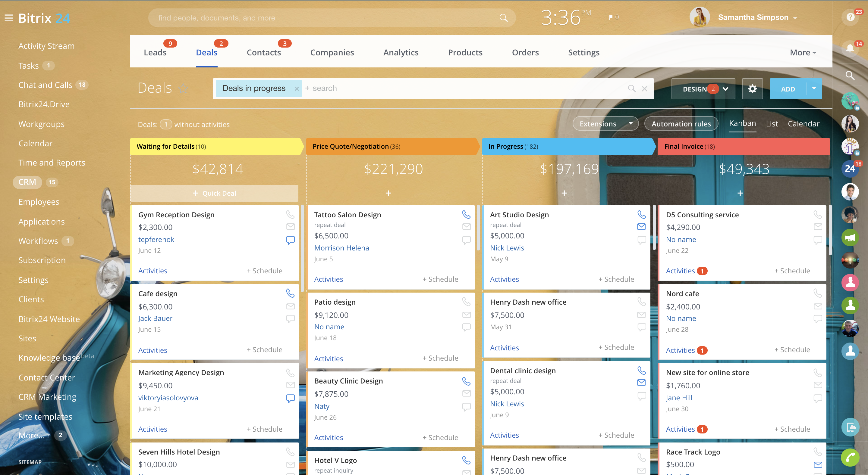
Task: Click the email icon on Art Studio Design card
Action: click(x=641, y=227)
